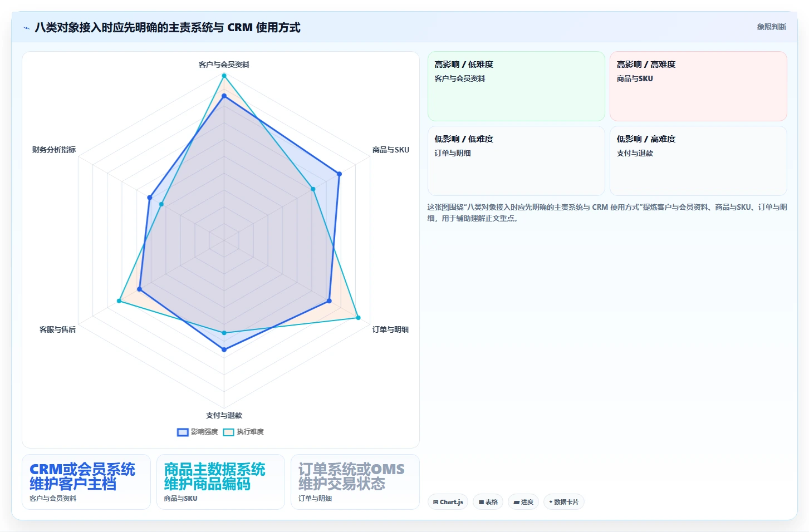Toggle the 影响强度 legend swatch
Image resolution: width=809 pixels, height=532 pixels.
[183, 432]
